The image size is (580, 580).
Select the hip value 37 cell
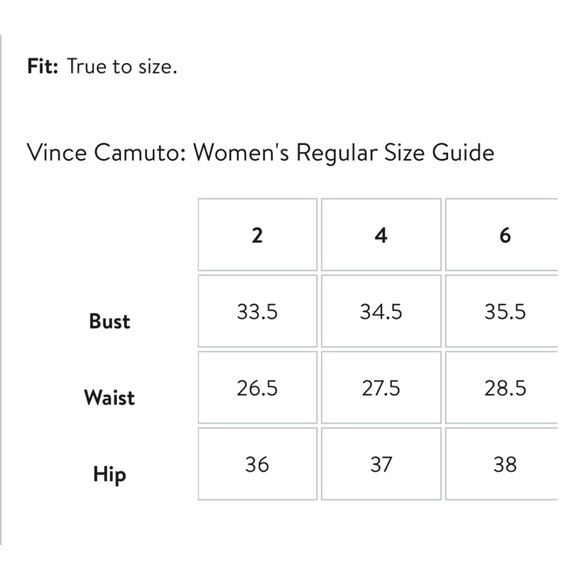click(381, 464)
